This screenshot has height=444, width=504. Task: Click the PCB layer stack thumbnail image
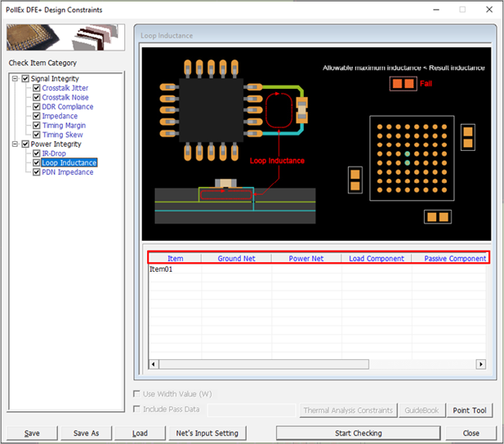point(65,38)
